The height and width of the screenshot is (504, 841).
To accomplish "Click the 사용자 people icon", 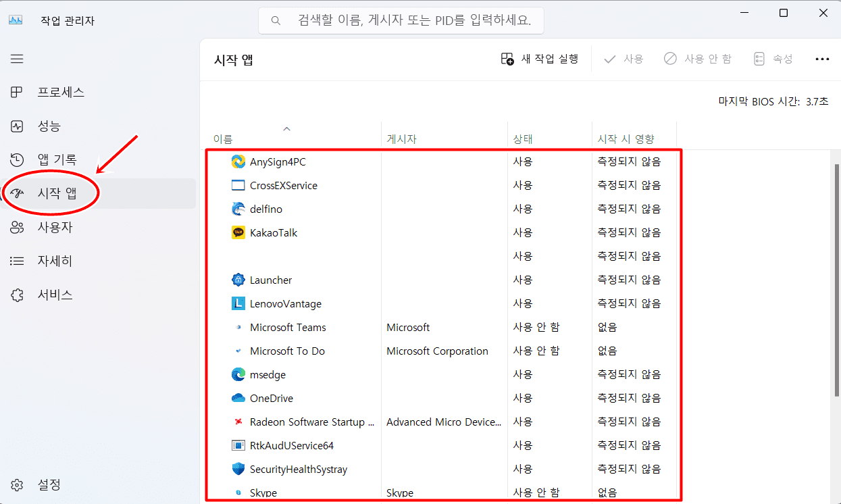I will click(17, 228).
